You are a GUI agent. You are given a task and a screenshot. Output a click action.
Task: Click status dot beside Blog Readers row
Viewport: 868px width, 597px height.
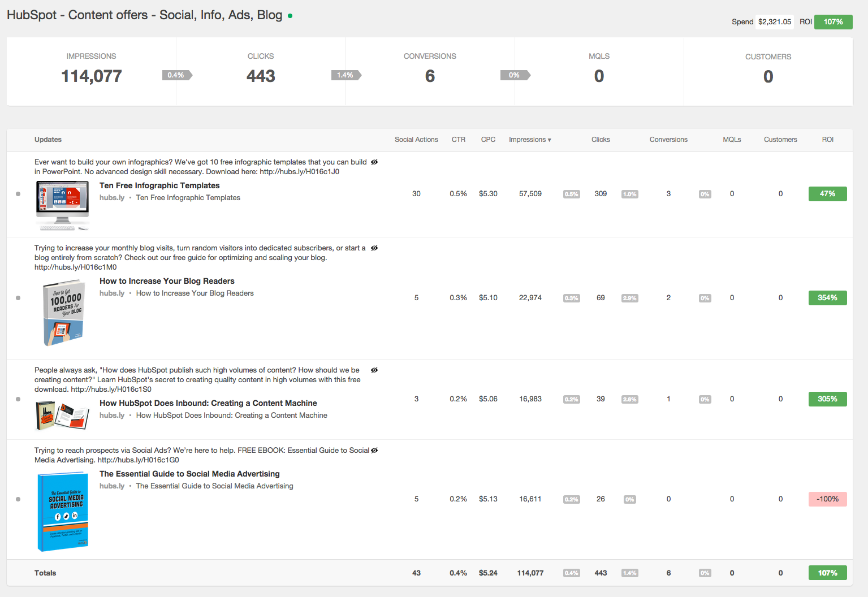[x=18, y=298]
